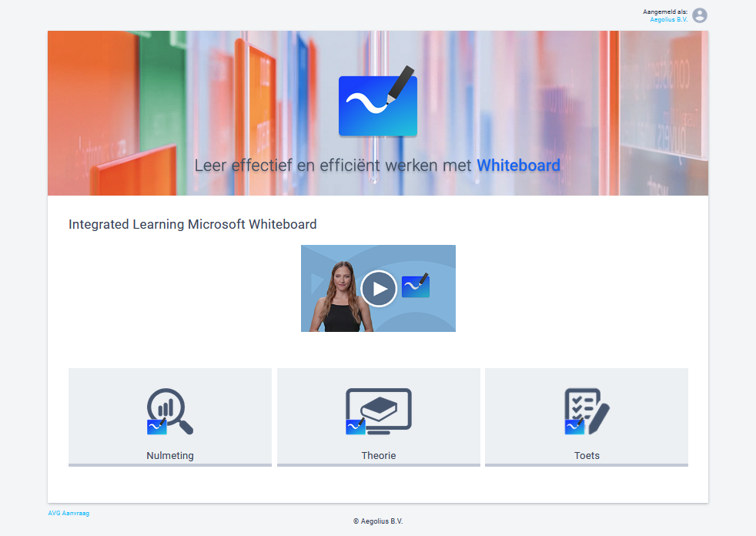Viewport: 756px width, 536px height.
Task: Click the 'Aangemeld als:' label
Action: [x=665, y=12]
